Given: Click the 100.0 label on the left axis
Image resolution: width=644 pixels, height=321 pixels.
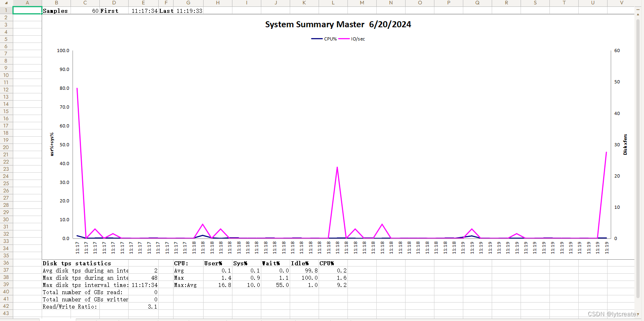Looking at the screenshot, I should click(63, 50).
